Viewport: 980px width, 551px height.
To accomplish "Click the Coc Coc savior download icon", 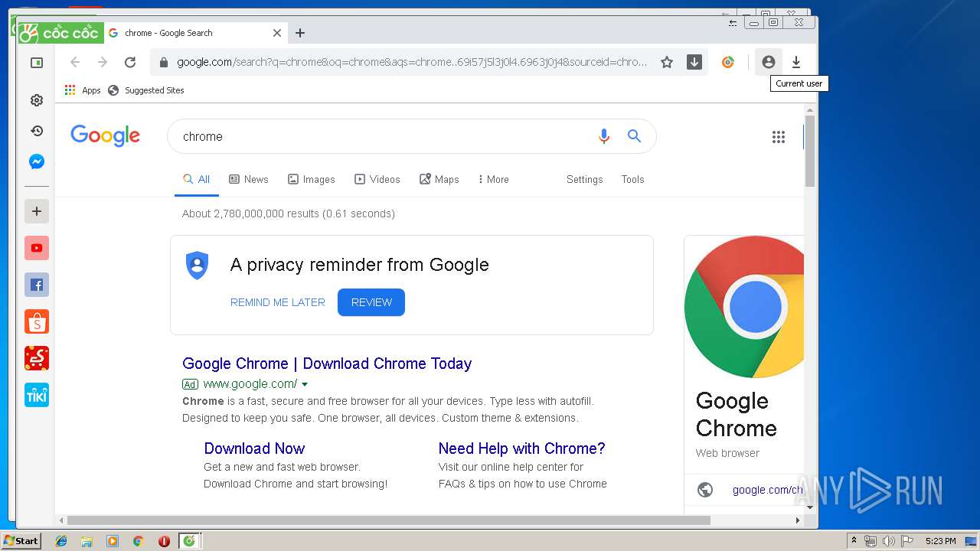I will [694, 63].
